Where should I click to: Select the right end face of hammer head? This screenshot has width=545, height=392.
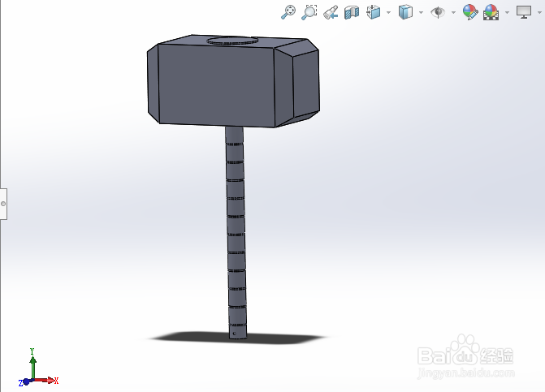coord(306,83)
